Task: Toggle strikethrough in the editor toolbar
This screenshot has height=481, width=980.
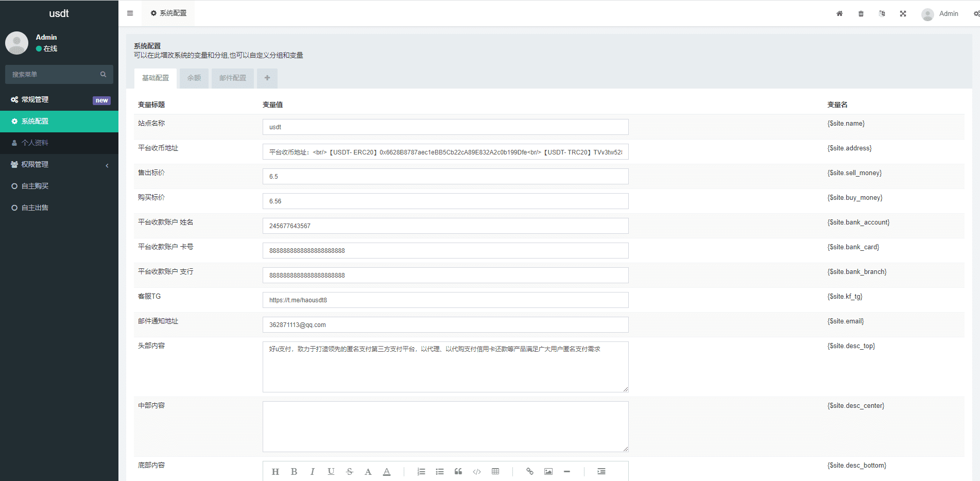Action: pyautogui.click(x=350, y=472)
